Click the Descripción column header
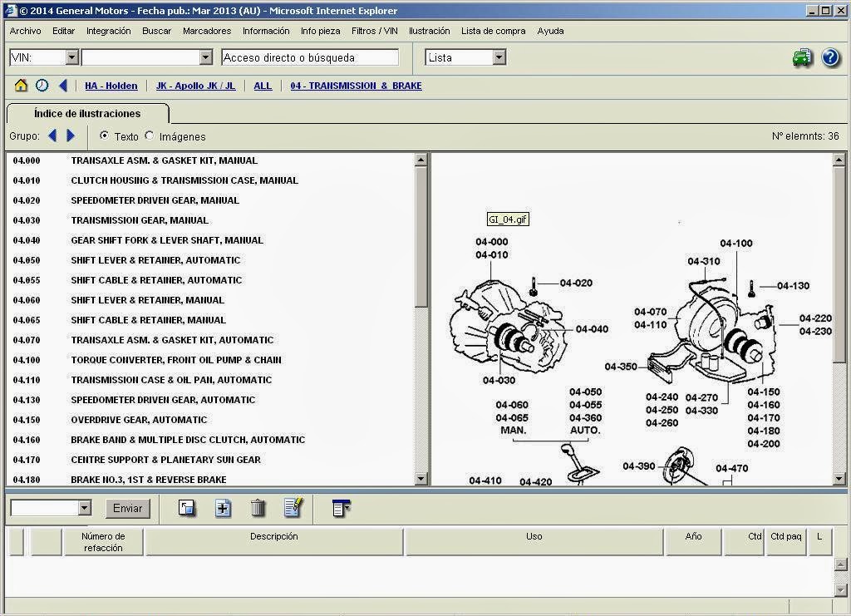Viewport: 851px width, 616px height. [274, 542]
